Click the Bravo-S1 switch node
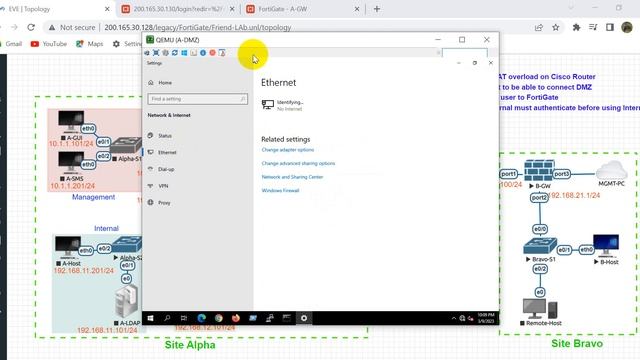Screen dimensions: 640x360 point(540,246)
